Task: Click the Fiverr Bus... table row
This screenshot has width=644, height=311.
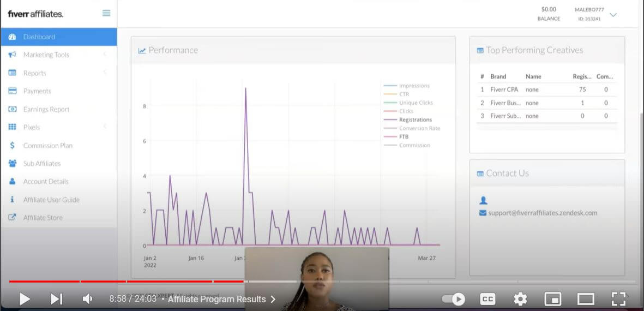Action: [546, 103]
